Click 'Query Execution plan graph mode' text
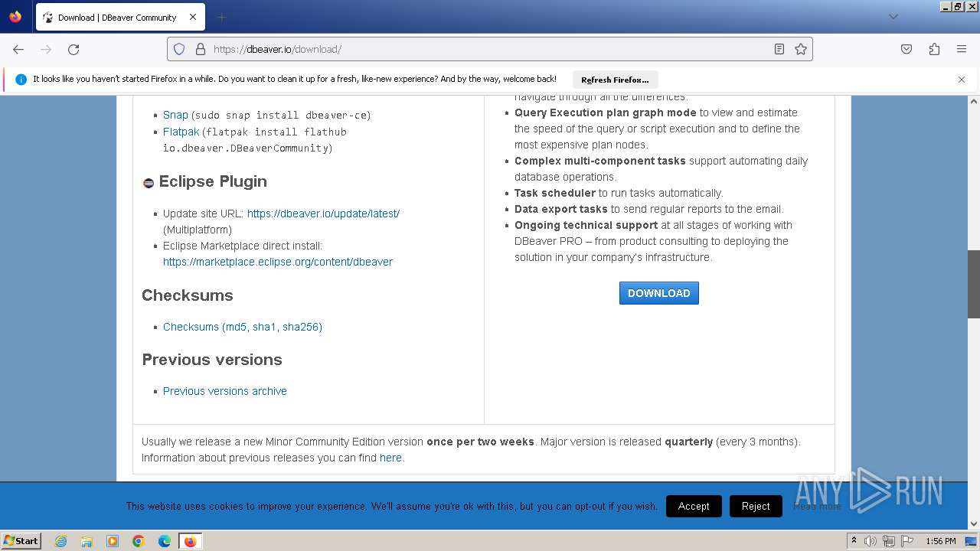 606,112
